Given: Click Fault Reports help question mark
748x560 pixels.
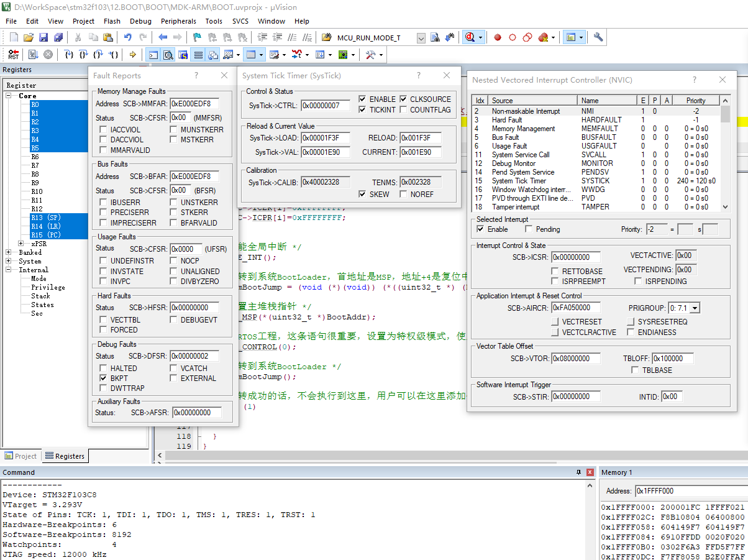Looking at the screenshot, I should 196,75.
